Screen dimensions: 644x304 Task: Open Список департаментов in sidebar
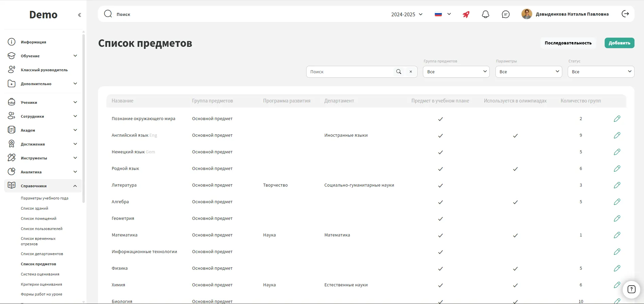click(42, 254)
